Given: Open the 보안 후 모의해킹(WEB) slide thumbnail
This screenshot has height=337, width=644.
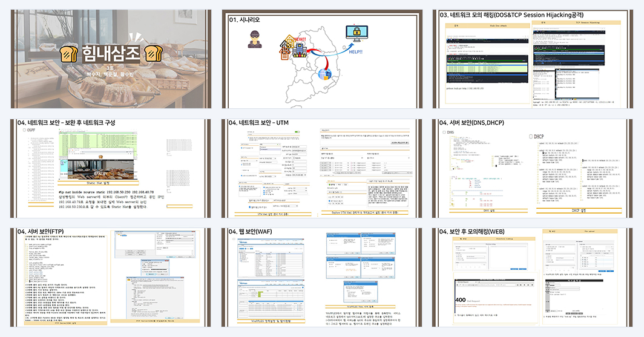Looking at the screenshot, I should coord(533,278).
